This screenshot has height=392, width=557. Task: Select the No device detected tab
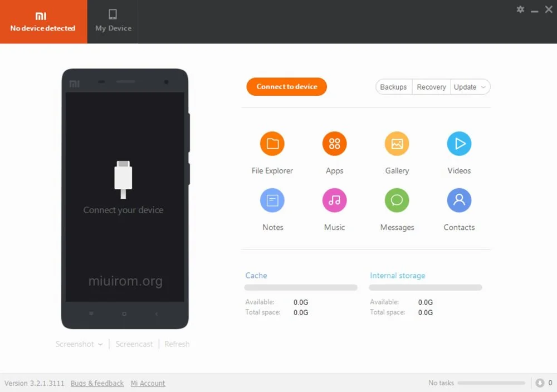[43, 22]
